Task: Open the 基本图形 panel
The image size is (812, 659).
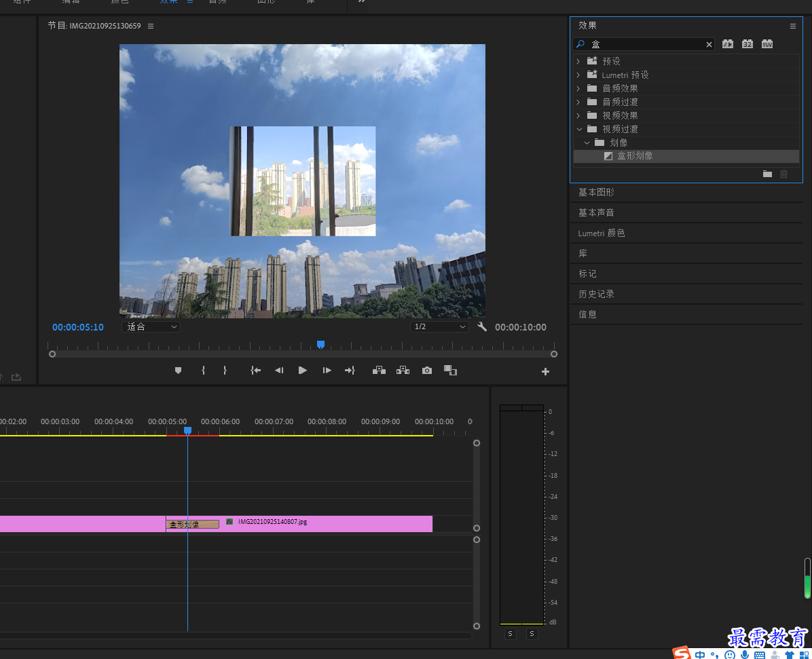Action: 597,192
